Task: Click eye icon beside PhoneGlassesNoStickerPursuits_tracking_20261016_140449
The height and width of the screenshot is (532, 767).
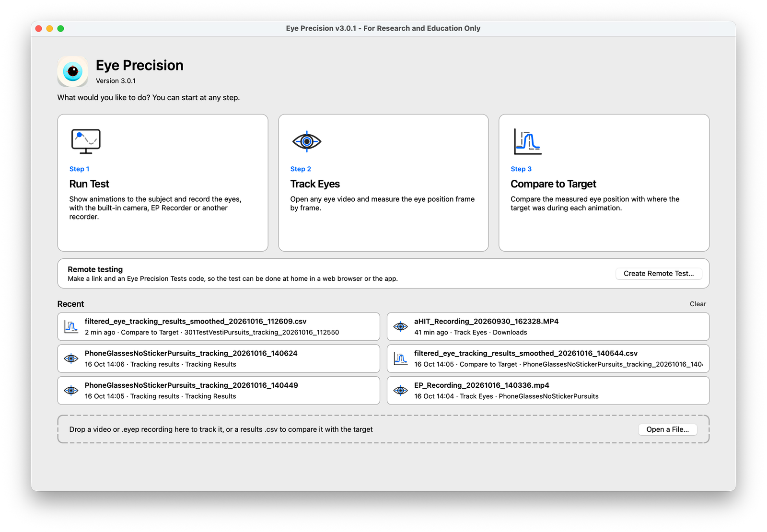Action: pos(71,391)
